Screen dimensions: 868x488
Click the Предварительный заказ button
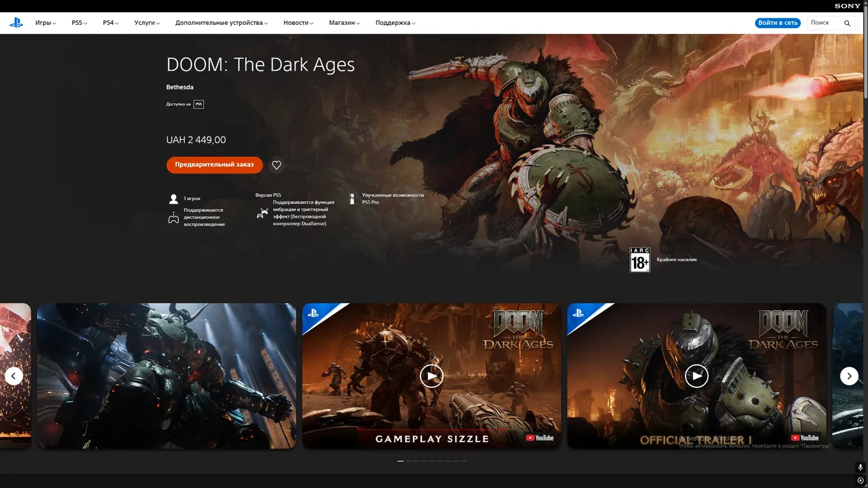214,165
